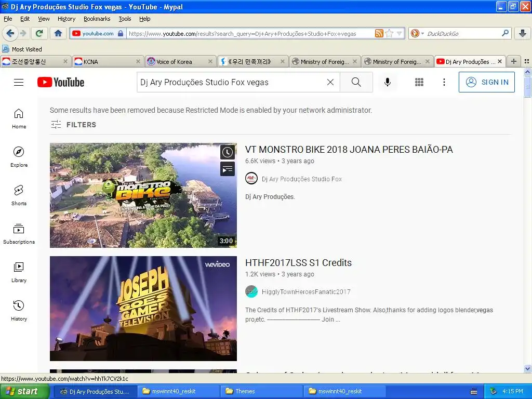Start voice search with microphone icon

(x=388, y=82)
